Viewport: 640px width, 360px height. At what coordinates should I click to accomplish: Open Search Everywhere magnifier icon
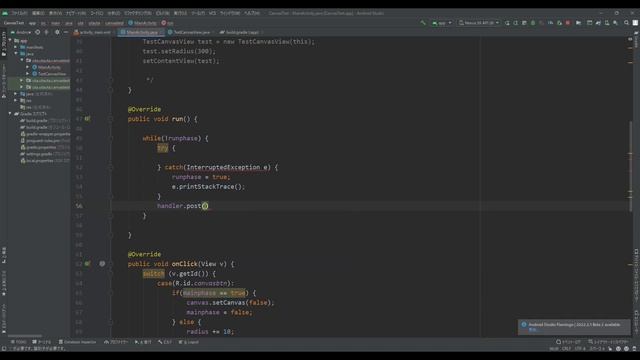tap(626, 23)
